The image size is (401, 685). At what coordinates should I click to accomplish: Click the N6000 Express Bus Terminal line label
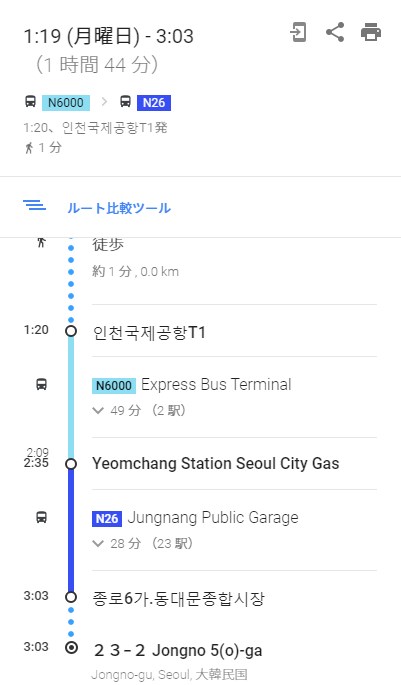pyautogui.click(x=192, y=385)
